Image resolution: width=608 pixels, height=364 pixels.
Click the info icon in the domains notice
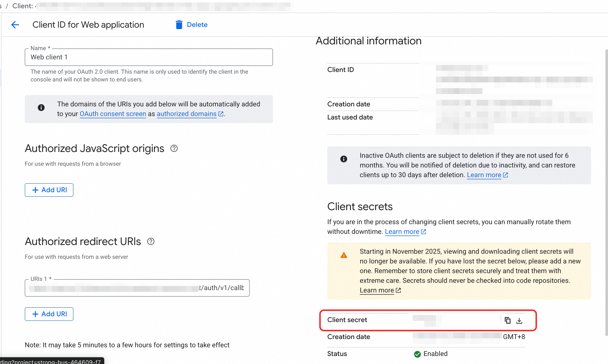pyautogui.click(x=41, y=107)
